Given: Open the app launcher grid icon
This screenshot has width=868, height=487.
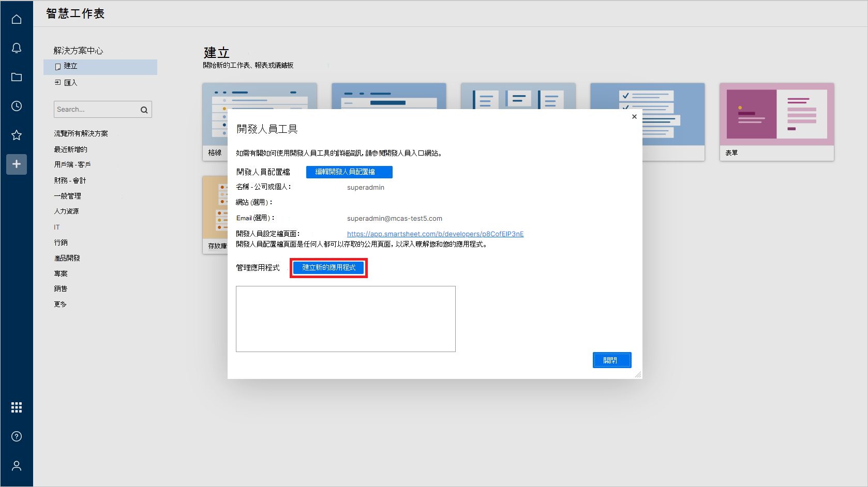Looking at the screenshot, I should coord(17,407).
